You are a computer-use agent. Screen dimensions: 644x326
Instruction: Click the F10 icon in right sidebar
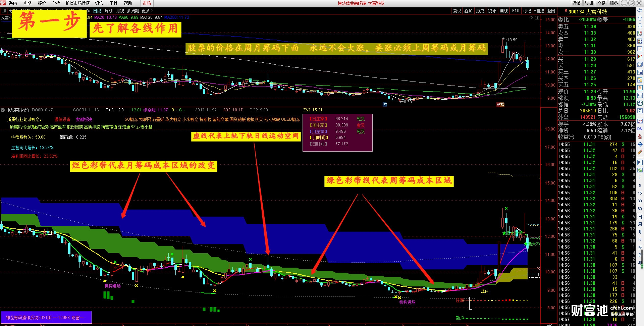(640, 72)
